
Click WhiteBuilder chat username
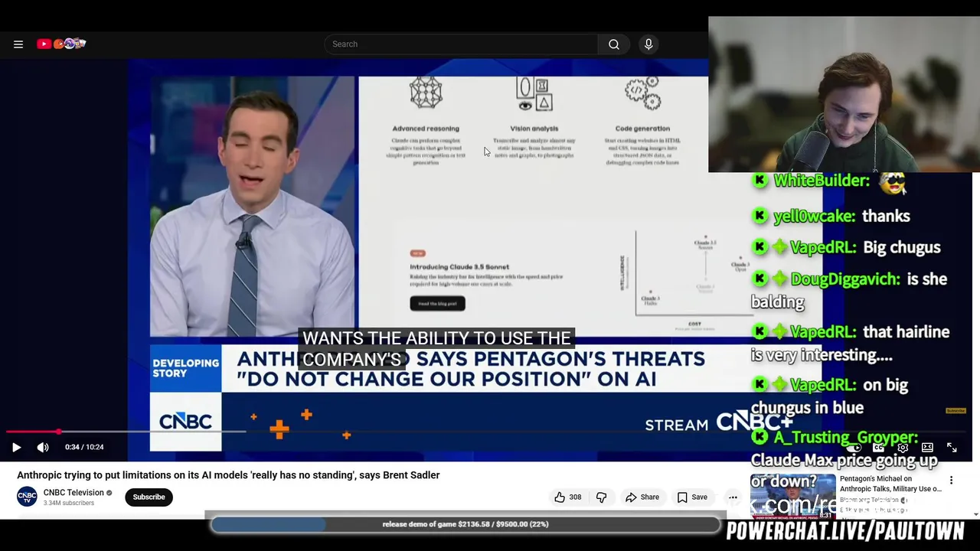click(x=821, y=181)
